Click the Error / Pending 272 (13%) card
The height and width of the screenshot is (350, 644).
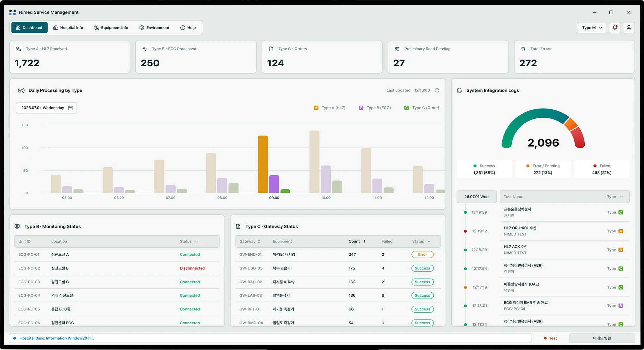(x=543, y=169)
